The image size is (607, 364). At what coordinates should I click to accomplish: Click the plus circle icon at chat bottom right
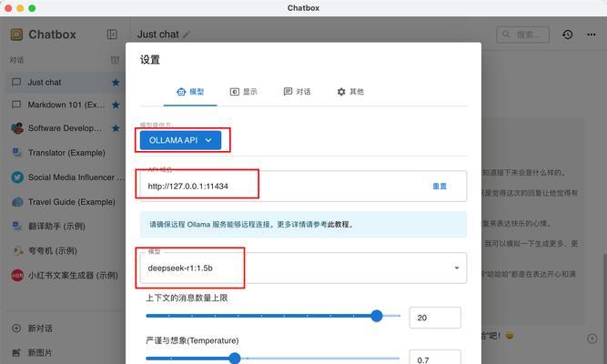point(592,339)
